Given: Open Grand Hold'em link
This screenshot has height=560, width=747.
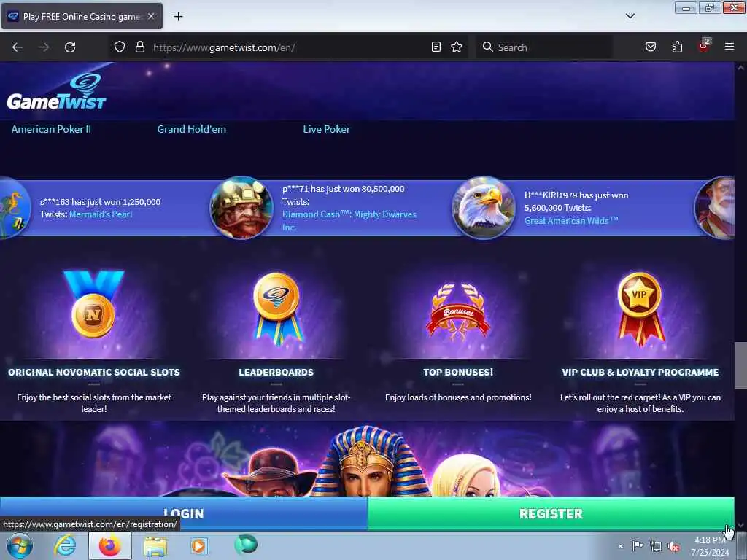Looking at the screenshot, I should point(192,129).
